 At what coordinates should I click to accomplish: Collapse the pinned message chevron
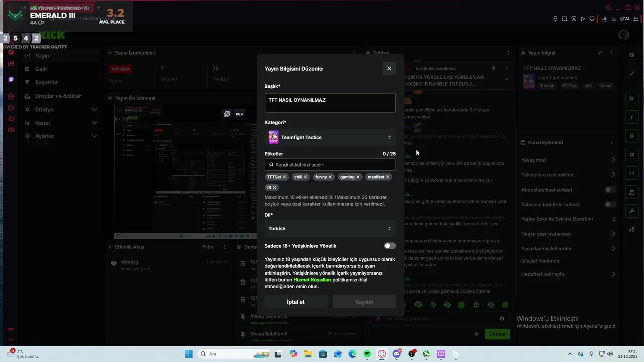tap(507, 79)
